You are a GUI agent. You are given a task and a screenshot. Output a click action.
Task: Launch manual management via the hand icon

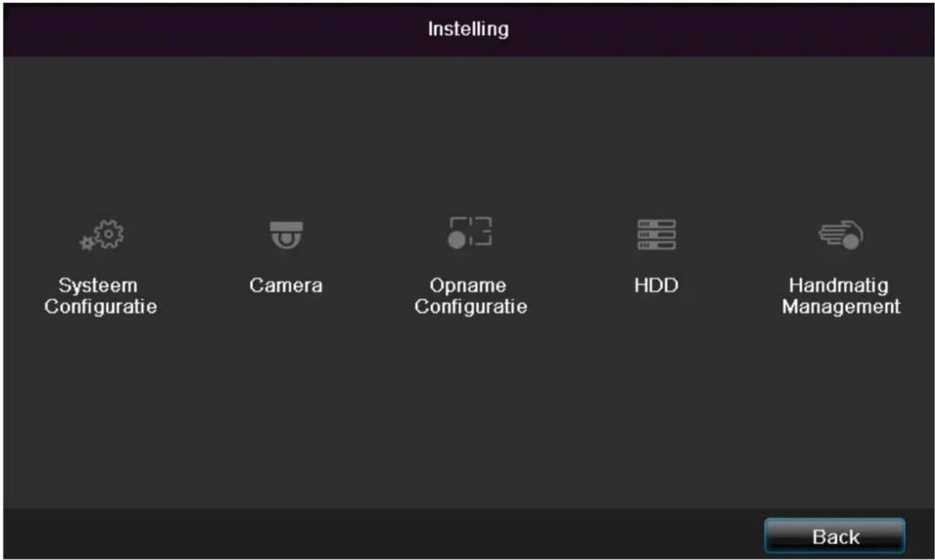841,235
